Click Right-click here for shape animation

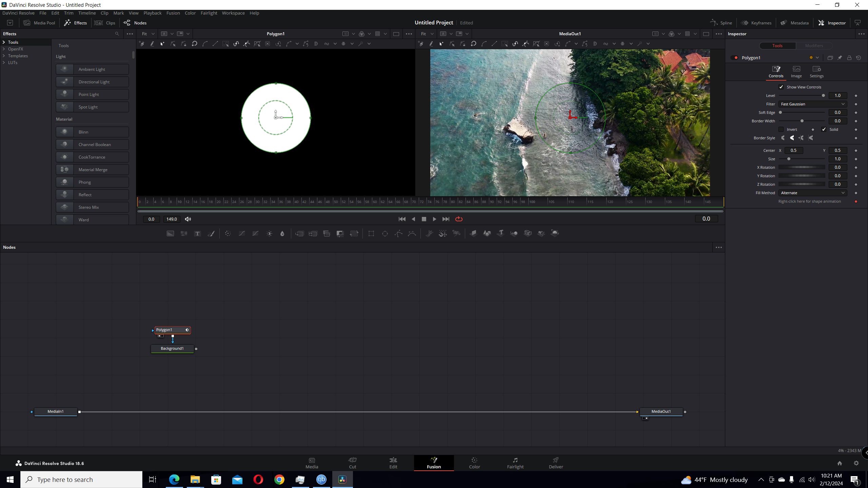tap(809, 201)
